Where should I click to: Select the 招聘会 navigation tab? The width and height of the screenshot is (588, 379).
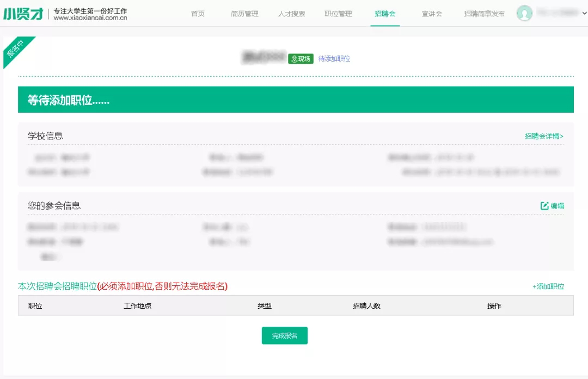point(385,14)
